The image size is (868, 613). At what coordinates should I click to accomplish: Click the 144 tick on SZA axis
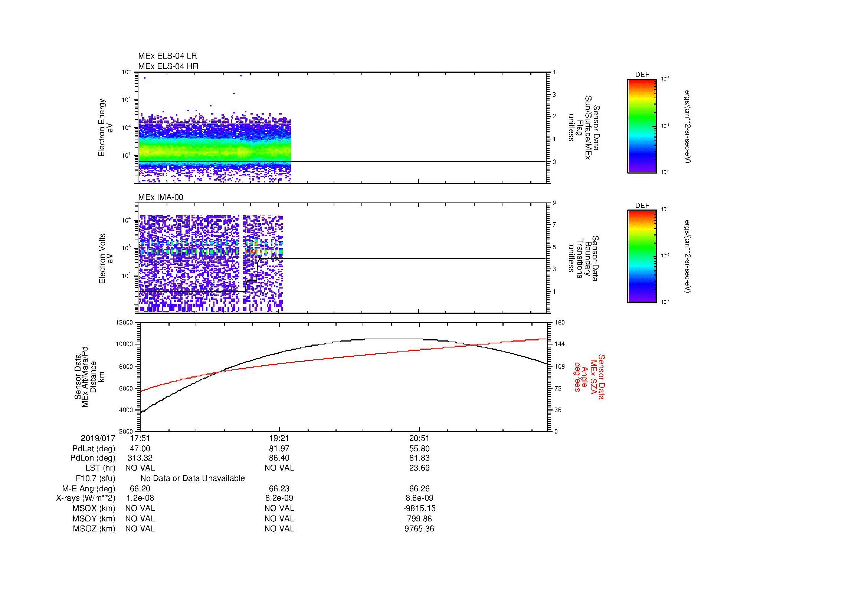tap(559, 344)
